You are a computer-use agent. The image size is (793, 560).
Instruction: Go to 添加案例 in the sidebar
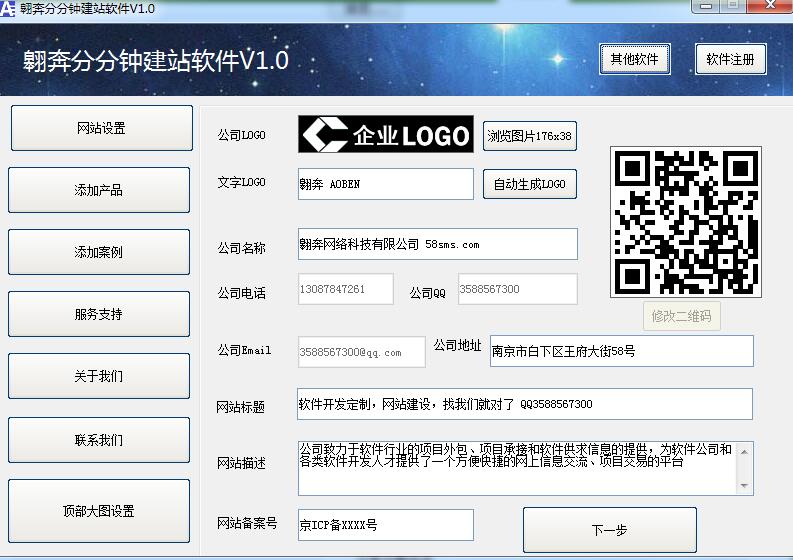pos(99,252)
